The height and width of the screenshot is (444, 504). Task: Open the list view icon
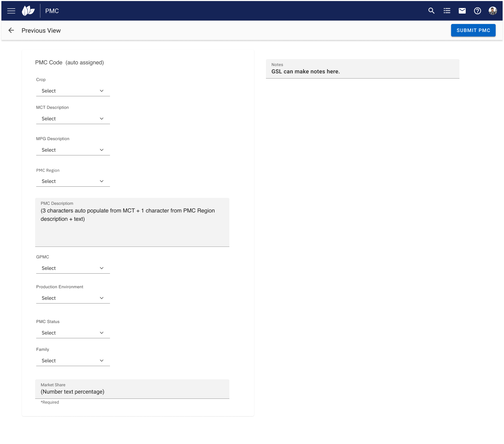(447, 11)
